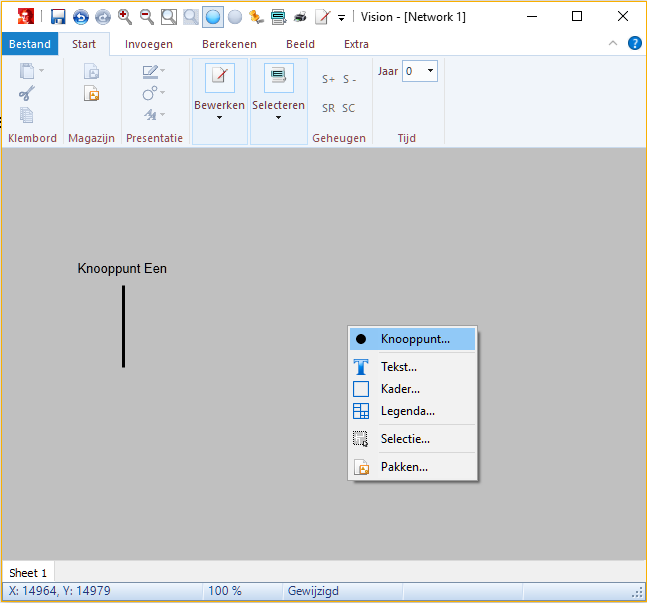This screenshot has width=647, height=603.
Task: Click the SR button in Geheugen group
Action: point(328,108)
